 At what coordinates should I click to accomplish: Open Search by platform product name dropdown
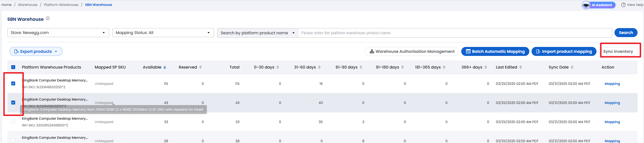point(258,33)
